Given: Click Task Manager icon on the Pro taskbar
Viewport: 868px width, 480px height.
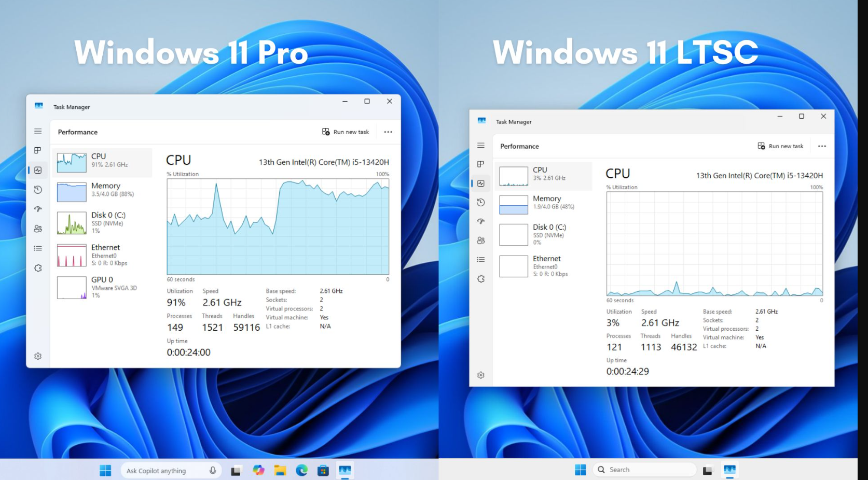Looking at the screenshot, I should click(x=345, y=470).
